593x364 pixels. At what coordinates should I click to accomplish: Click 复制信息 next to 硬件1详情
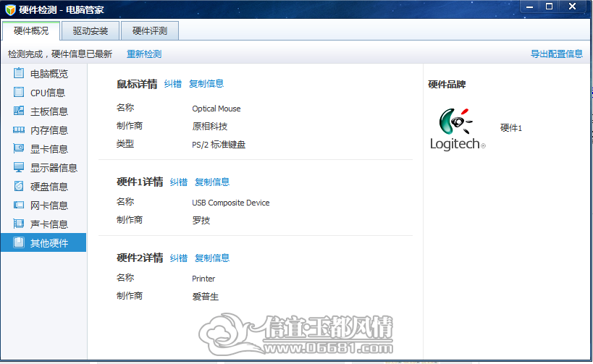coord(211,182)
